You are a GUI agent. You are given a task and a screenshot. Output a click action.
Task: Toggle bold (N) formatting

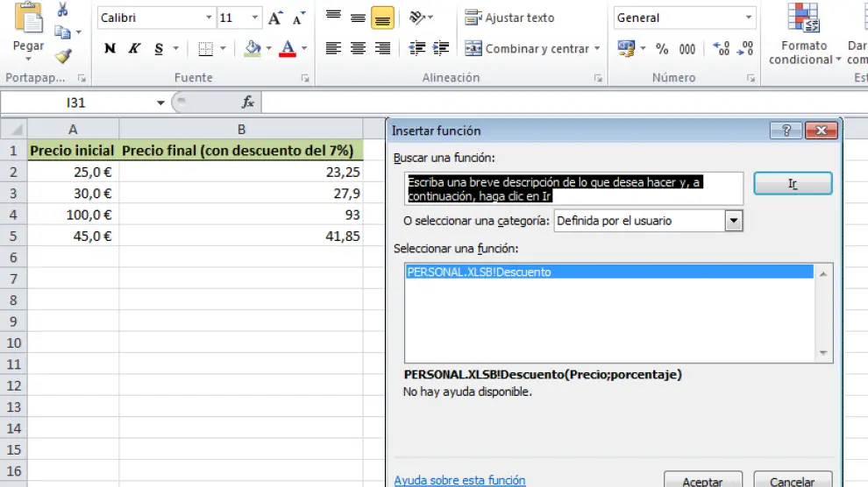[110, 49]
